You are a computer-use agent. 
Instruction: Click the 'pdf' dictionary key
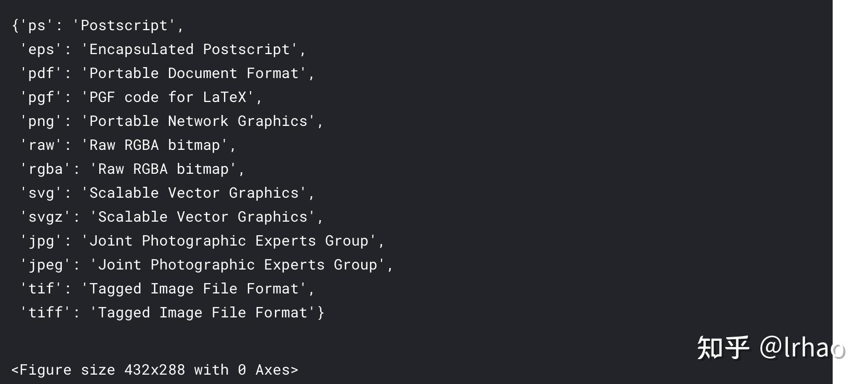[41, 73]
